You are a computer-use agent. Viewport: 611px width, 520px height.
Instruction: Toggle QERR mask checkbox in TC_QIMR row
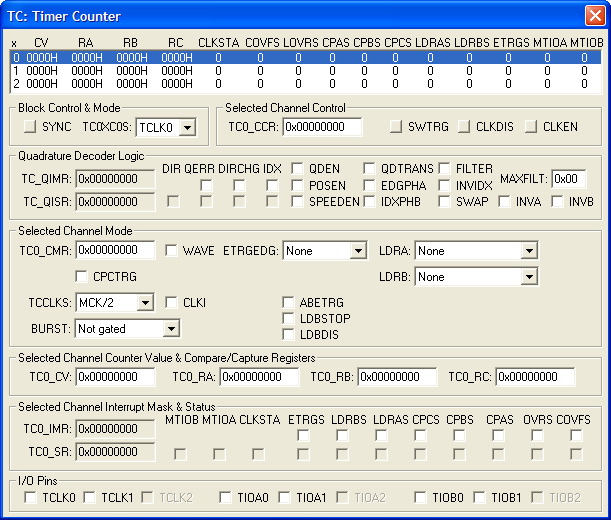[x=206, y=185]
